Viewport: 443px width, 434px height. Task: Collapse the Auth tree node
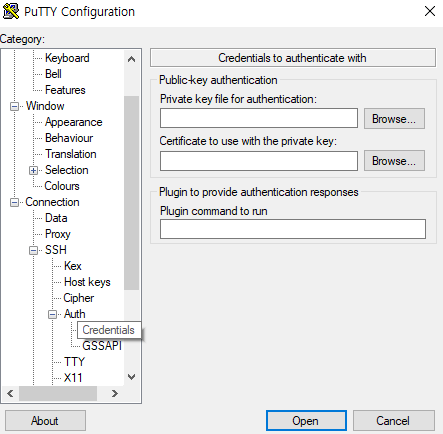point(52,314)
